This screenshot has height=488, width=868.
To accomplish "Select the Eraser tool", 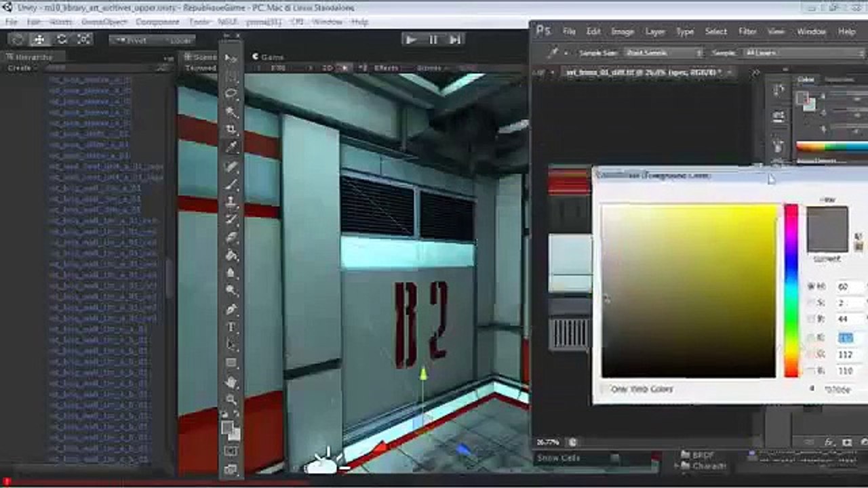I will [x=231, y=237].
